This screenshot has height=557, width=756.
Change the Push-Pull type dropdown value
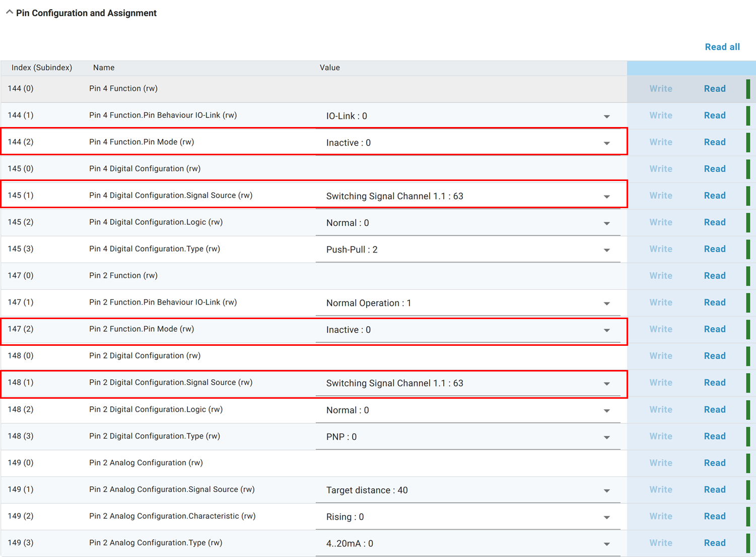click(606, 250)
